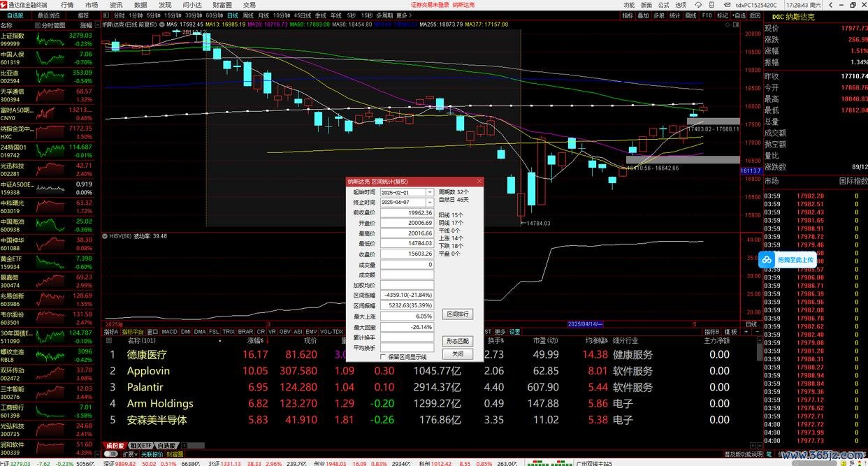This screenshot has height=466, width=868.
Task: Click the Tongdaxin app logo icon
Action: point(4,4)
